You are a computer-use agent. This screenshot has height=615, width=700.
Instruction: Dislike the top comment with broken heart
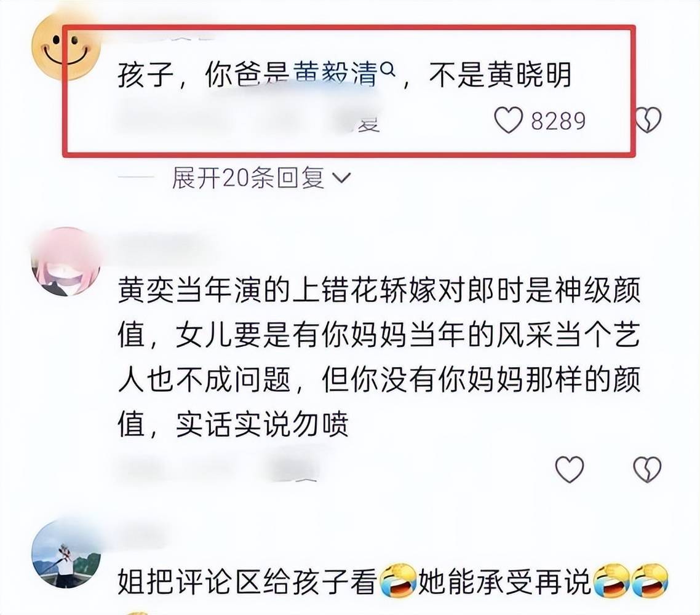(x=648, y=120)
